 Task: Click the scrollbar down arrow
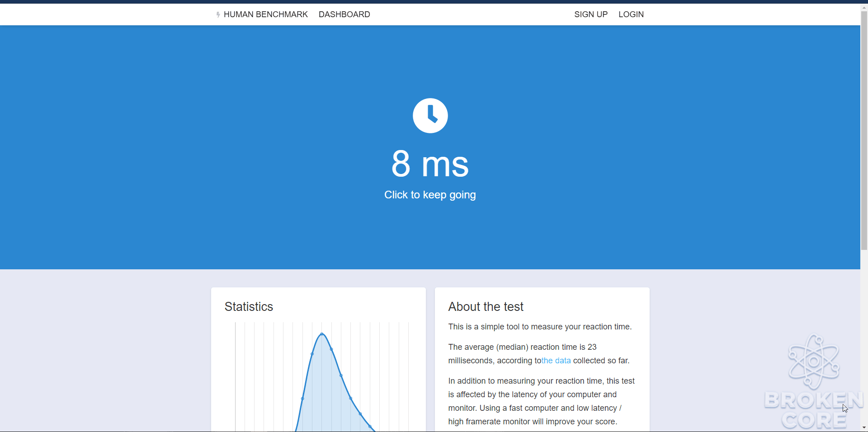pos(864,427)
